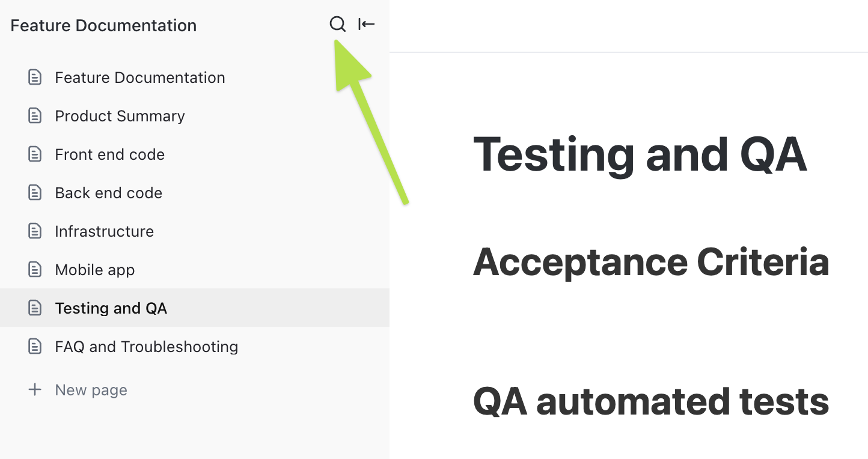Screen dimensions: 868x459
Task: Click the page icon beside Infrastructure
Action: (x=35, y=231)
